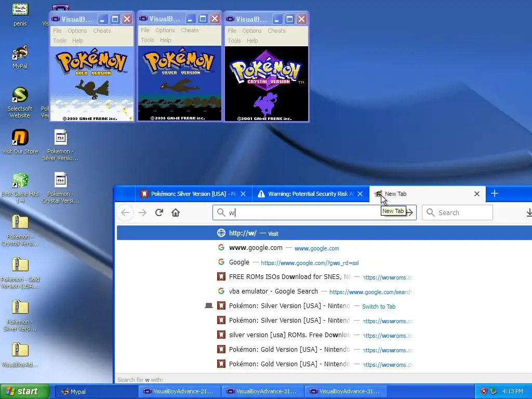The image size is (532, 399).
Task: Click the browser Search input field
Action: pyautogui.click(x=457, y=212)
